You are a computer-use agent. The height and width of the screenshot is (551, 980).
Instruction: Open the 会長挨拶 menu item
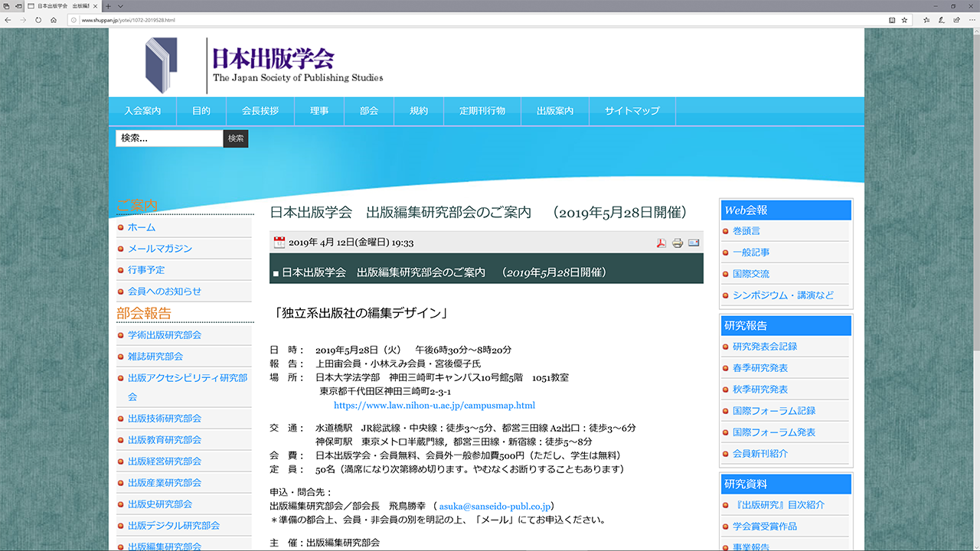(x=260, y=111)
